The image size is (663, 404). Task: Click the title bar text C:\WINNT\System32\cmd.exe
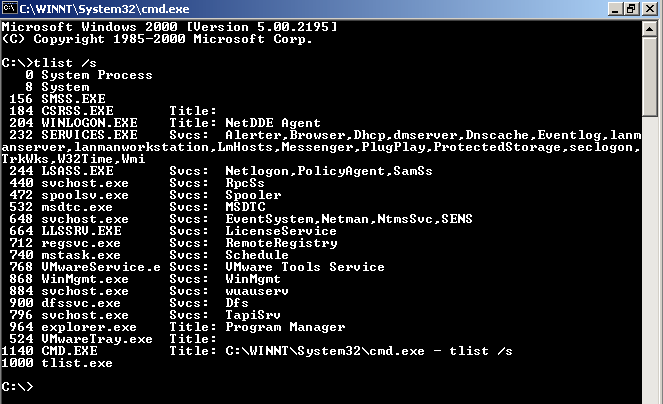pyautogui.click(x=104, y=9)
